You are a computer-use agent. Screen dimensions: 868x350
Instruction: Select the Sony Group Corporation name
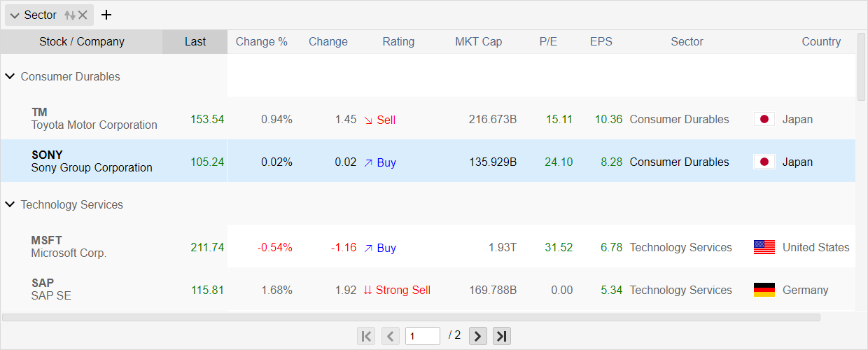92,168
